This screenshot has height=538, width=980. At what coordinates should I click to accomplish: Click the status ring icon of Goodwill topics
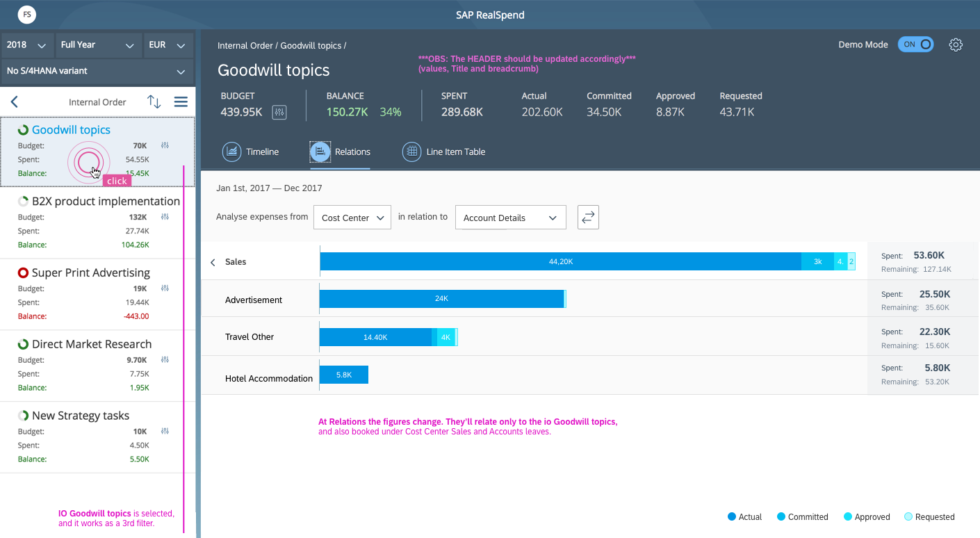click(23, 130)
